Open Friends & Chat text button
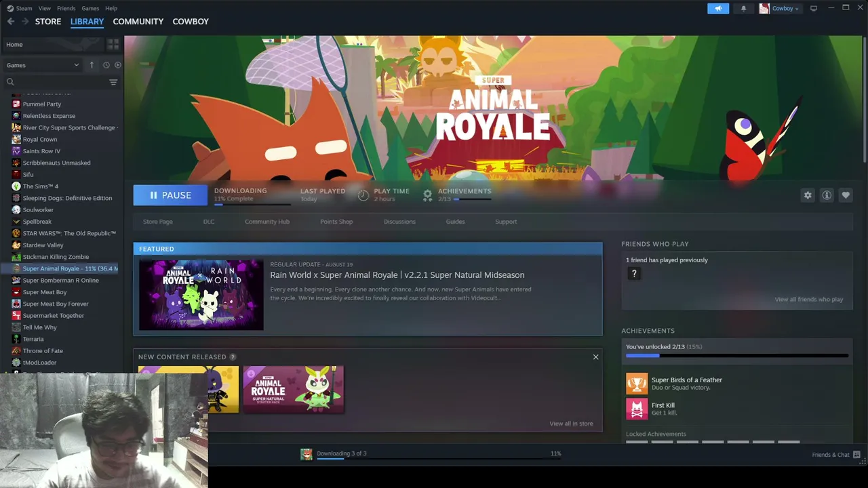This screenshot has height=488, width=868. [831, 455]
